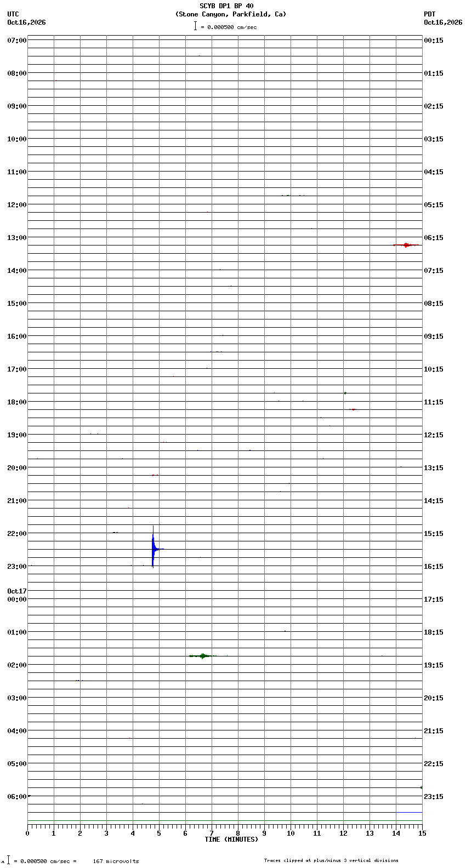Click the '18:15' PDT row label
This screenshot has width=466, height=868.
coord(434,632)
